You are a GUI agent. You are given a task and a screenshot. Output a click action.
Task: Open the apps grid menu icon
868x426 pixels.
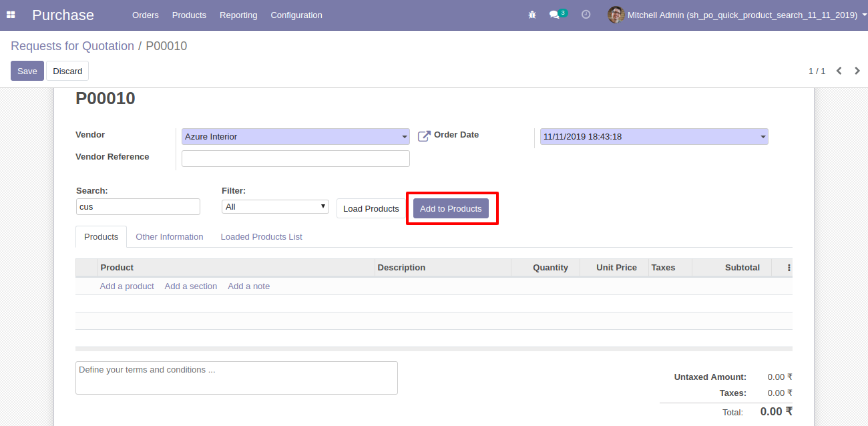(11, 15)
